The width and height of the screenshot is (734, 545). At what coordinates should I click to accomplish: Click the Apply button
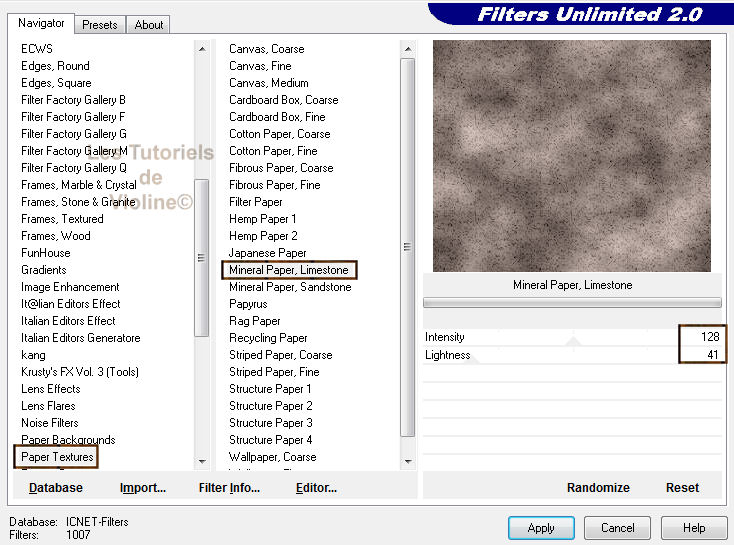coord(540,527)
